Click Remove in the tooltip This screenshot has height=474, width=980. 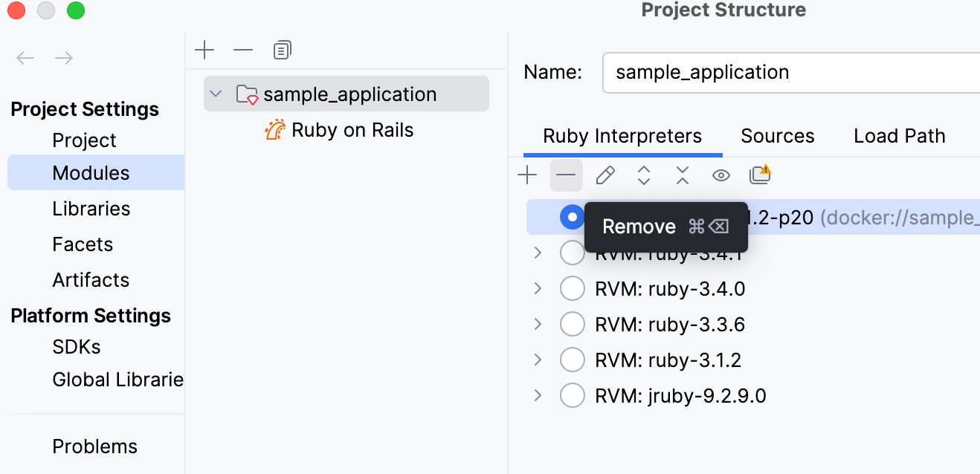pyautogui.click(x=639, y=227)
